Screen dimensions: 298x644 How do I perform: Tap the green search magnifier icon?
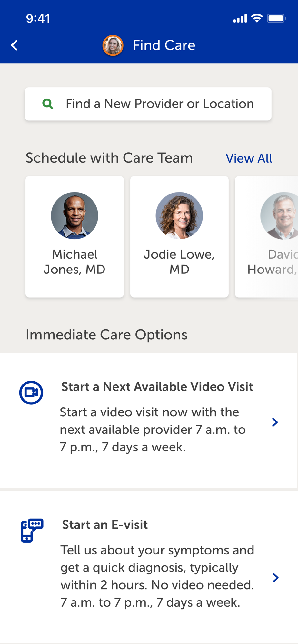point(48,104)
